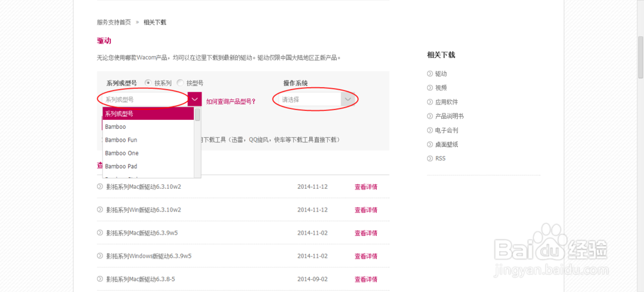The image size is (644, 292).
Task: Click the page vertical scrollbar thumb
Action: click(640, 57)
